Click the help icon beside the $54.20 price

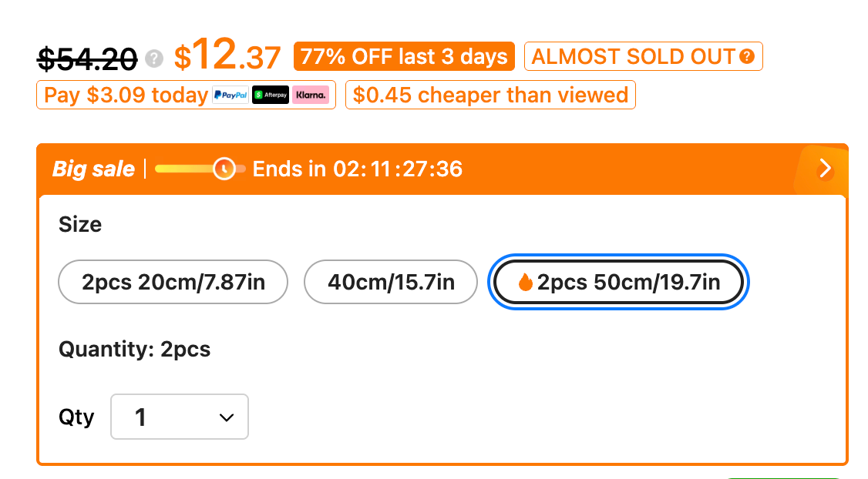click(x=155, y=58)
